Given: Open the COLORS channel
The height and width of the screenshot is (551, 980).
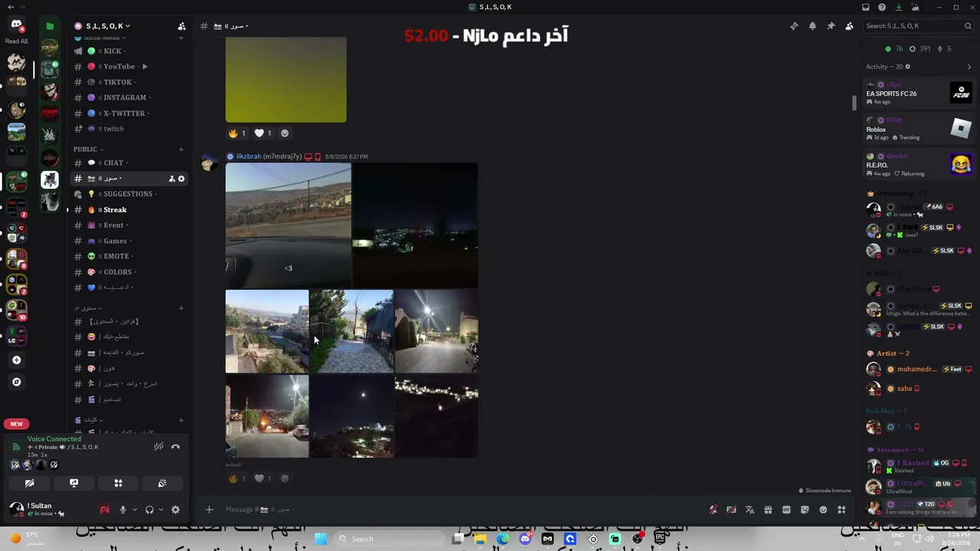Looking at the screenshot, I should click(x=129, y=272).
